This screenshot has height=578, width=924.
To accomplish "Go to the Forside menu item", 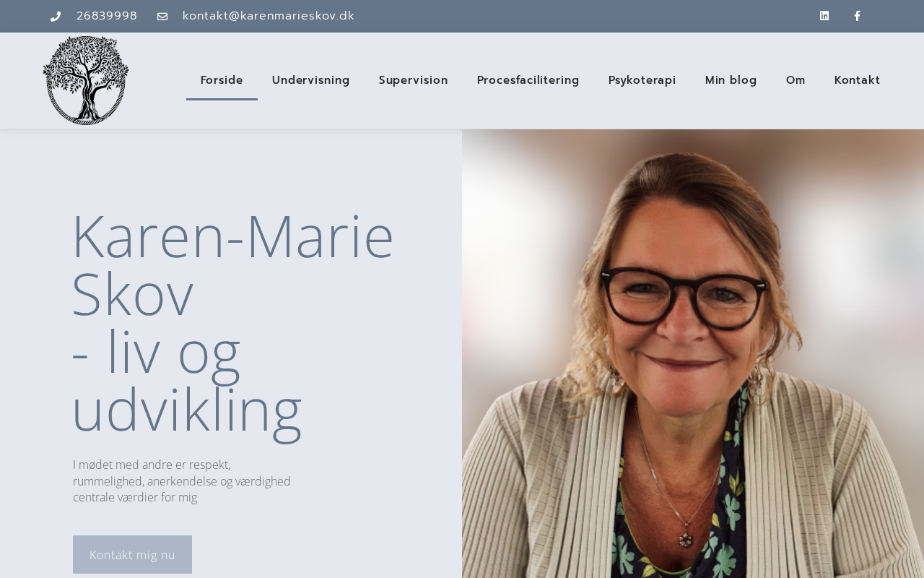I will coord(222,80).
